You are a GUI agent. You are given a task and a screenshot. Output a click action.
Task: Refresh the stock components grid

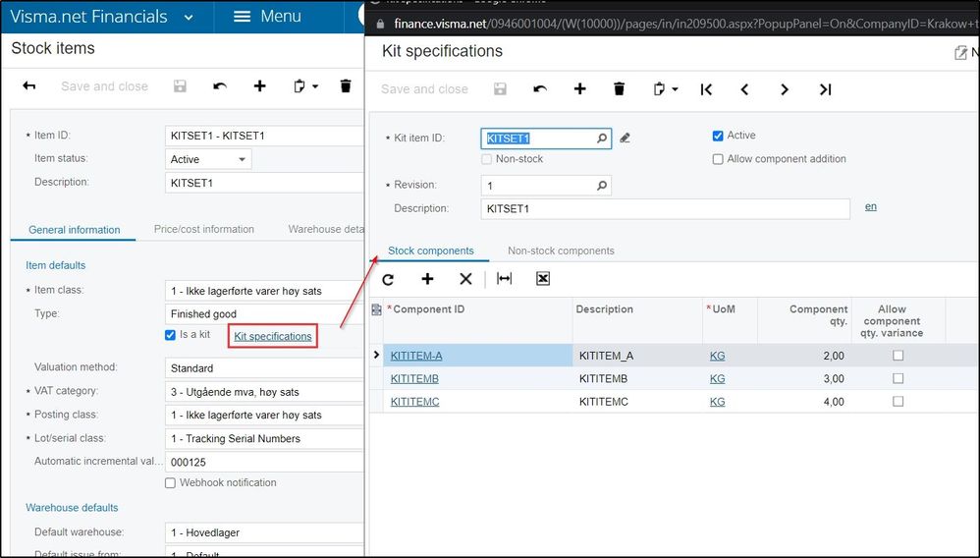point(388,279)
